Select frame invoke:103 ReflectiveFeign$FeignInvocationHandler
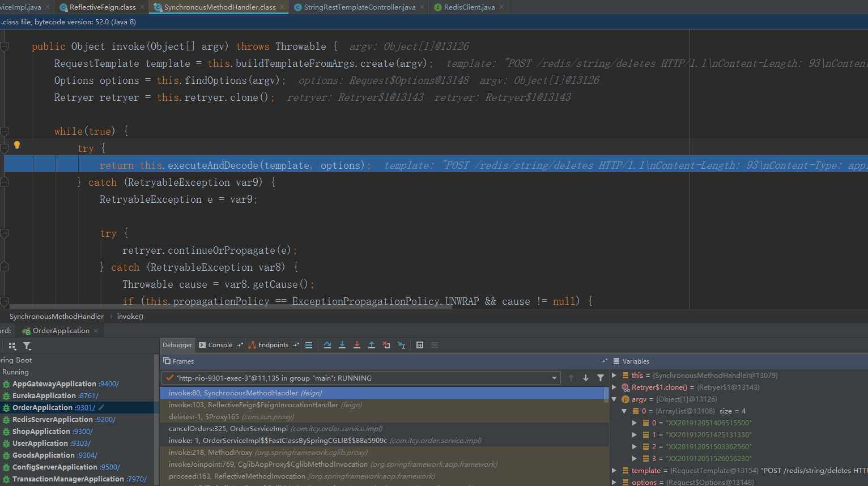The width and height of the screenshot is (868, 486). coord(384,404)
